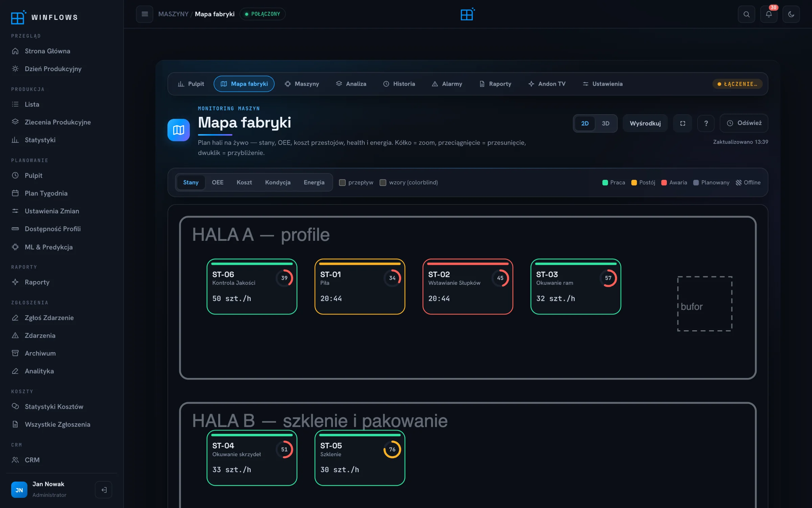Select ST-03 Okuwanie ram machine card
This screenshot has height=508, width=812.
click(x=576, y=287)
